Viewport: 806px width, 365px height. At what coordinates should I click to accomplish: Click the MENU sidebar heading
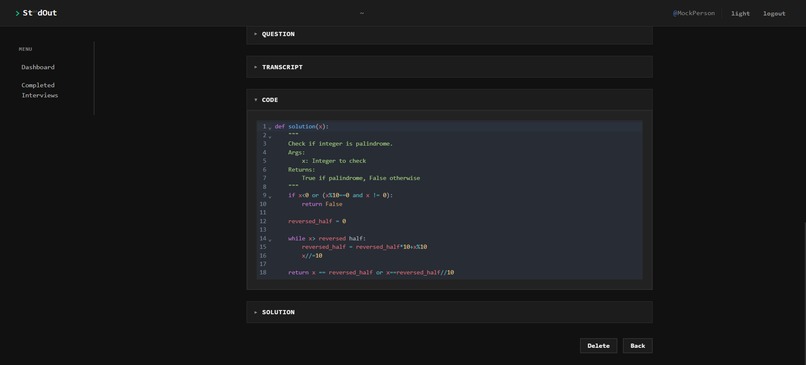coord(25,49)
